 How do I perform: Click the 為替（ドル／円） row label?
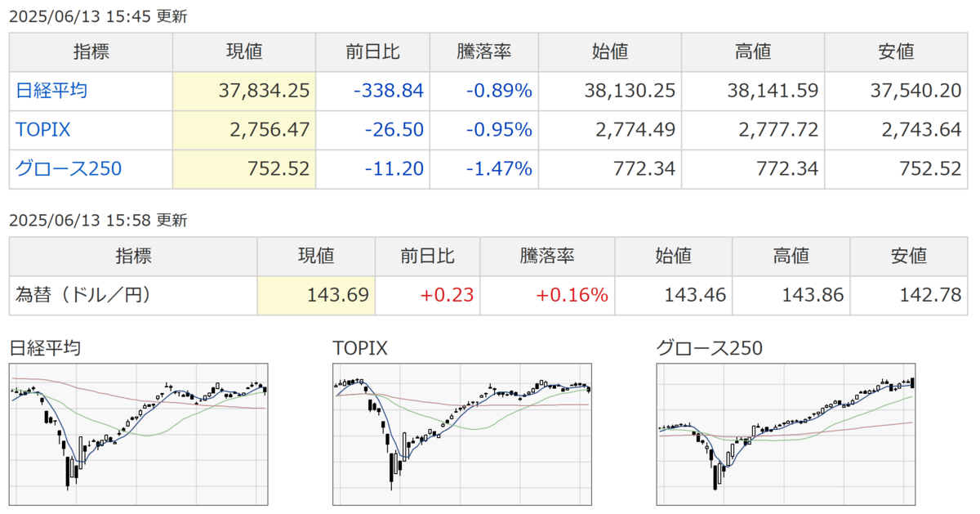[x=82, y=295]
